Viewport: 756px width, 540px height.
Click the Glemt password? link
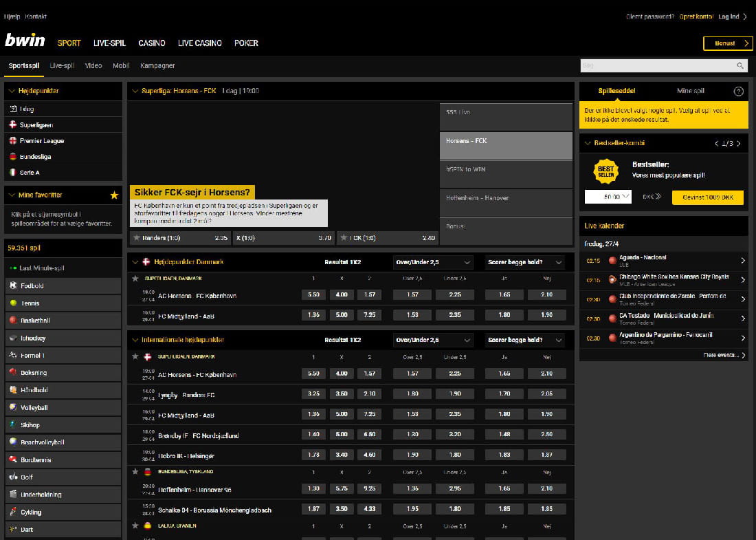click(x=650, y=17)
